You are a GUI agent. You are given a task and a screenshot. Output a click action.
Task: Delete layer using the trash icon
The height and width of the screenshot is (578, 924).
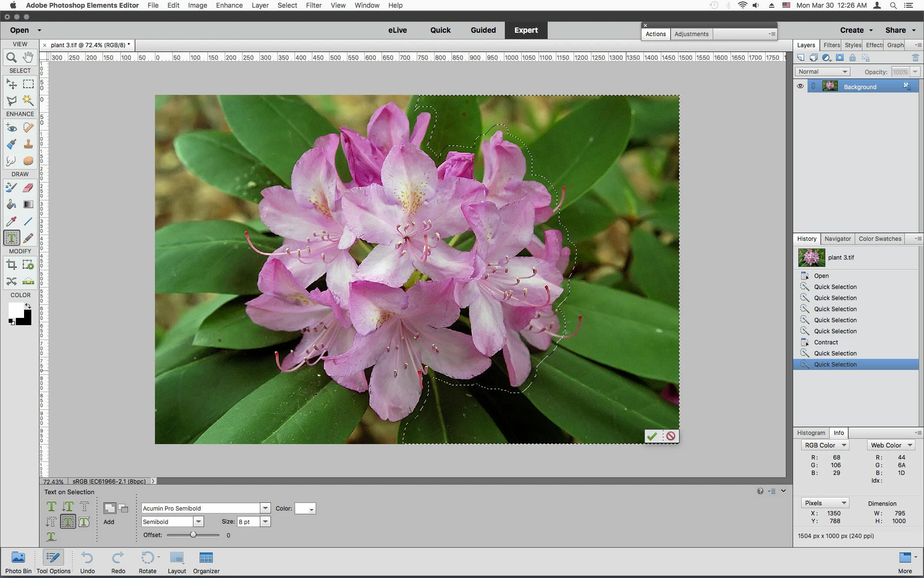(915, 58)
